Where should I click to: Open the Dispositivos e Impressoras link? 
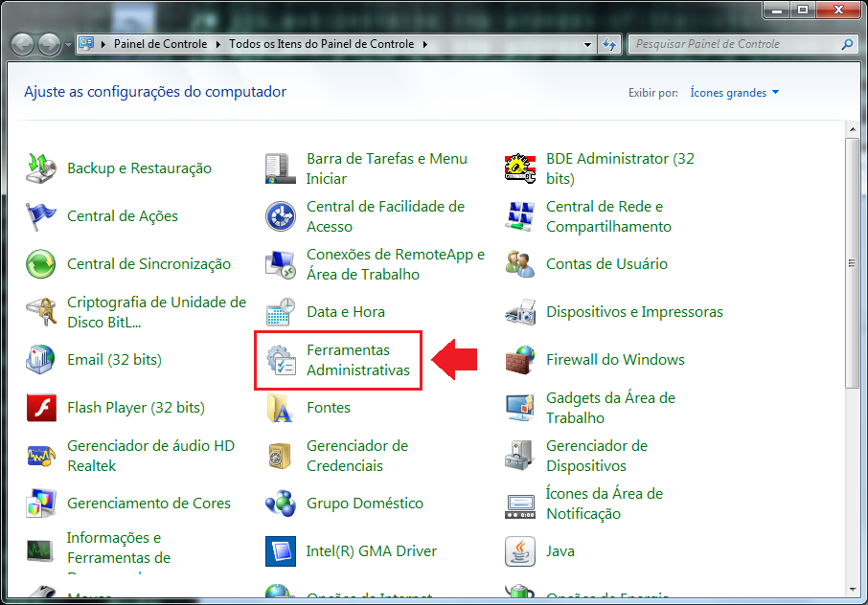634,312
